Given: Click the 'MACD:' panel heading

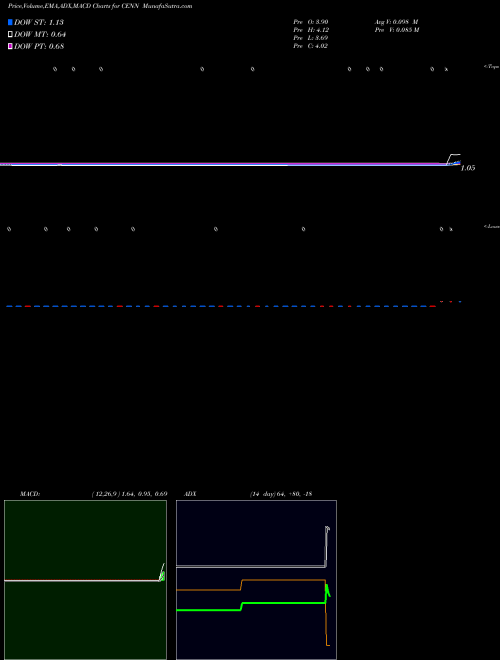Looking at the screenshot, I should pos(30,494).
